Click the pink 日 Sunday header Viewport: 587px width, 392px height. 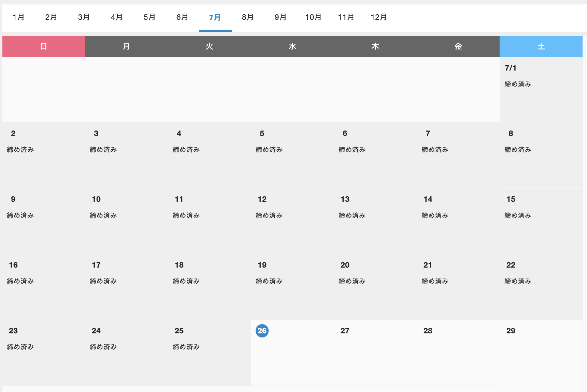(44, 47)
